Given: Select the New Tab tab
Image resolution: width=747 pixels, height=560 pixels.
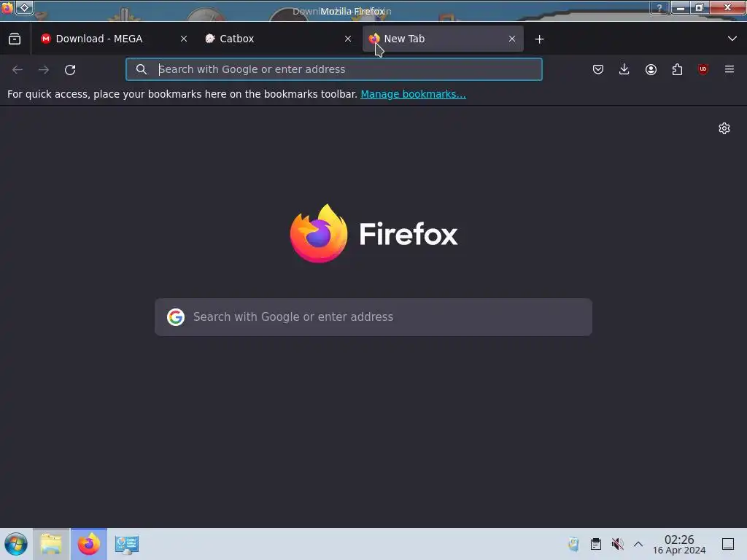Looking at the screenshot, I should click(443, 39).
